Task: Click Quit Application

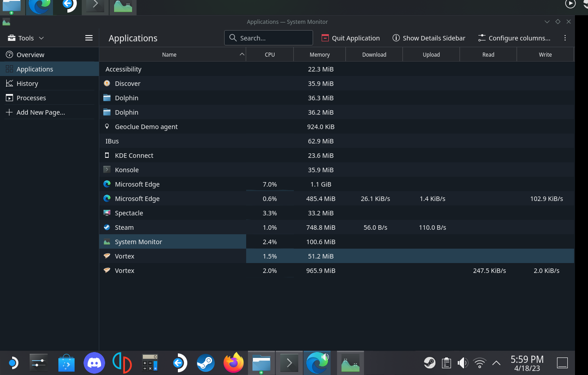Action: click(350, 38)
